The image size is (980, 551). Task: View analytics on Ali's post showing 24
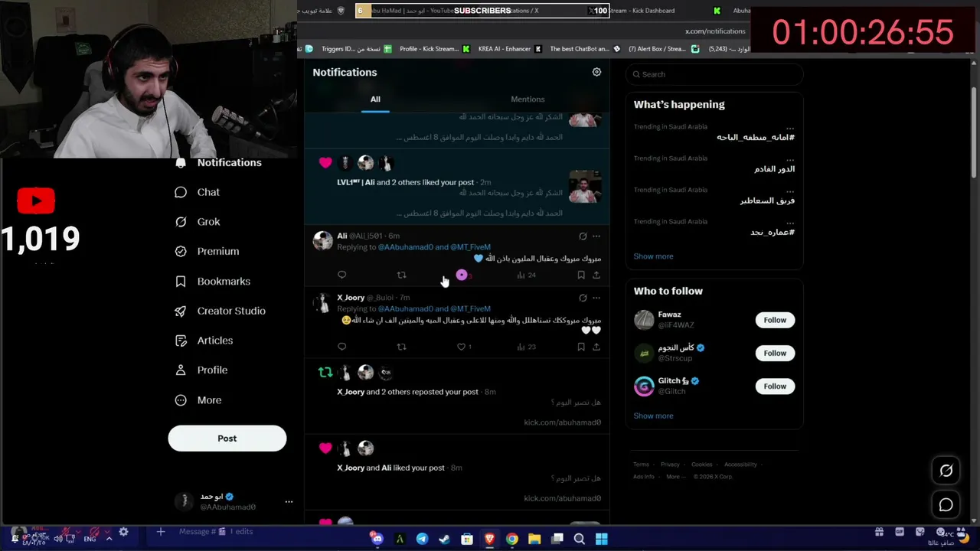(526, 275)
